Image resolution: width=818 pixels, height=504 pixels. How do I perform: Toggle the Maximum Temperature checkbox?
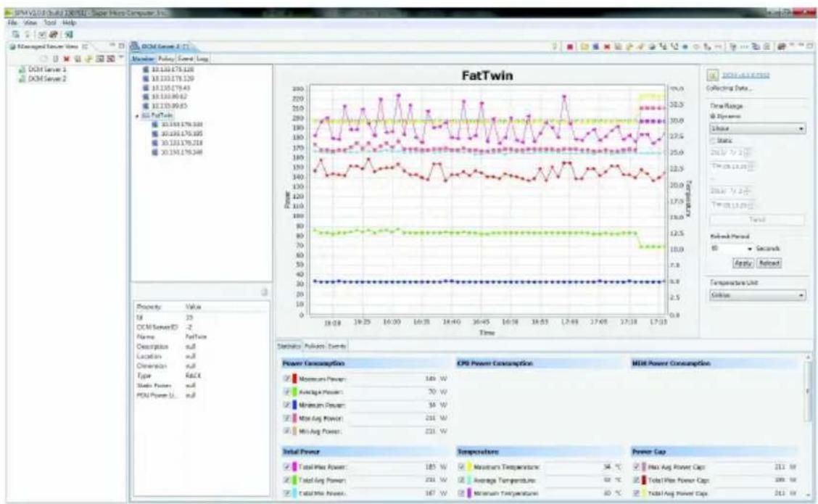pyautogui.click(x=462, y=467)
